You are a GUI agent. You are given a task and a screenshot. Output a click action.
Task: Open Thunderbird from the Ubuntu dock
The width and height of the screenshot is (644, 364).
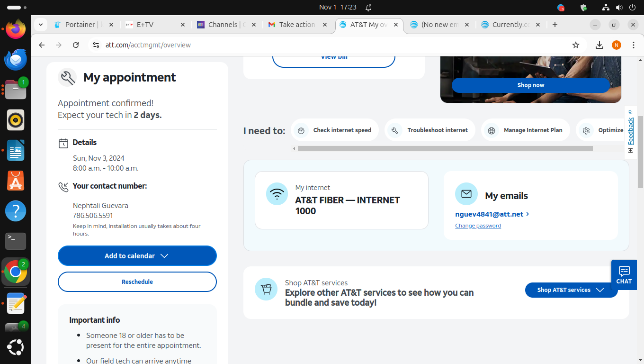tap(16, 60)
